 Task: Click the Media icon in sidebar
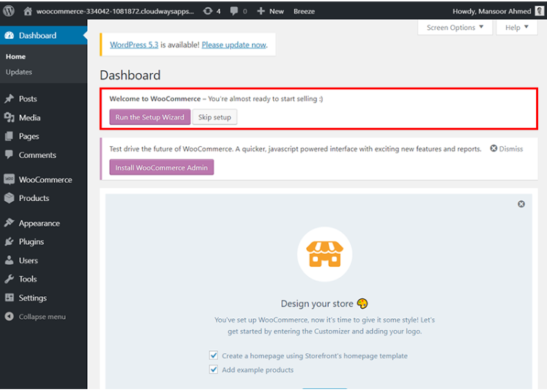coord(10,118)
